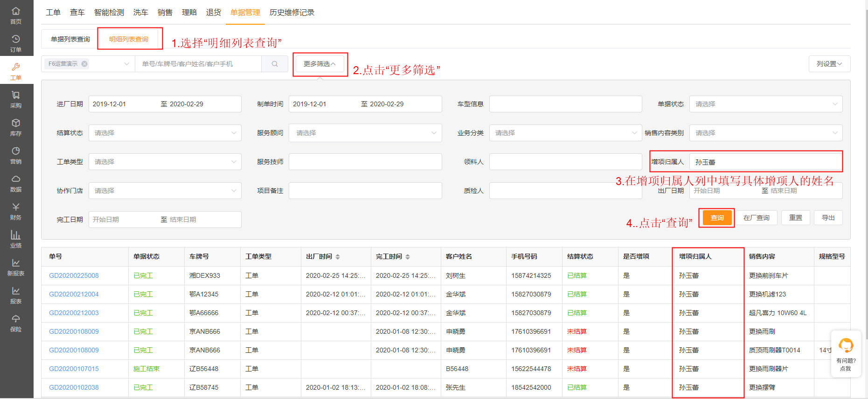
Task: Open the 保险 umbrella sidebar icon
Action: [16, 323]
